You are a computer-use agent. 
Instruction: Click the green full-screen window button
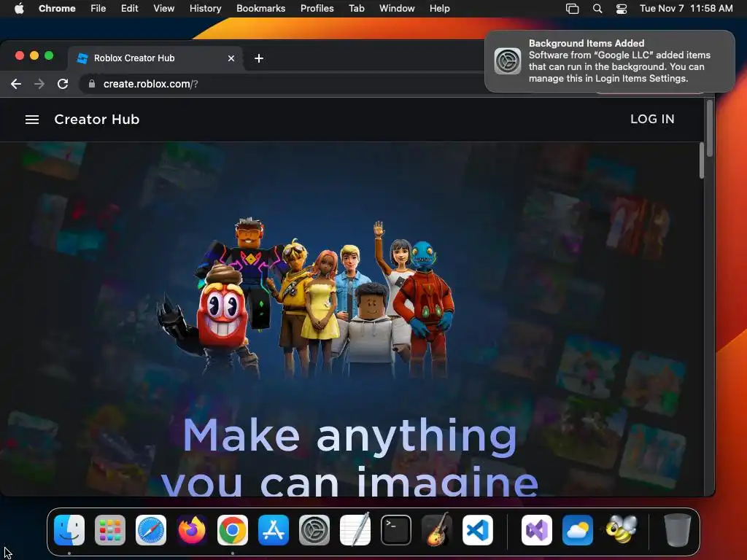click(x=49, y=55)
